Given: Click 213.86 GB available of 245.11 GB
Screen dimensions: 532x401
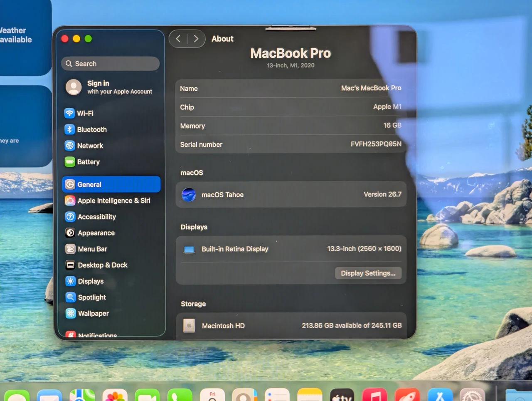Looking at the screenshot, I should click(x=352, y=325).
